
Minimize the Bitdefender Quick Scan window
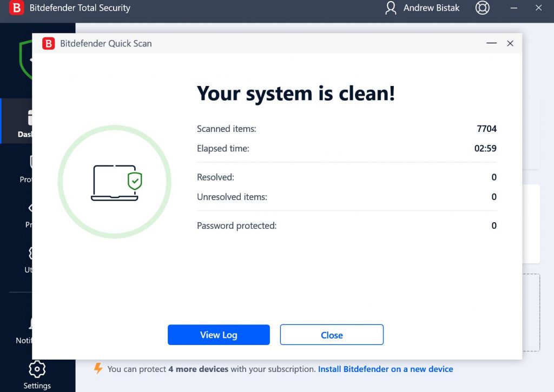491,43
